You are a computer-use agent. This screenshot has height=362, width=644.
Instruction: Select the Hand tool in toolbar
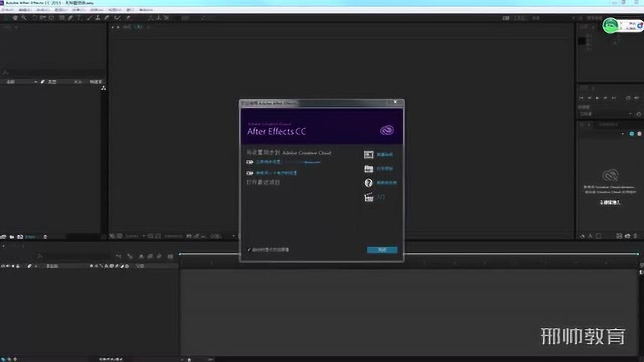coord(15,18)
